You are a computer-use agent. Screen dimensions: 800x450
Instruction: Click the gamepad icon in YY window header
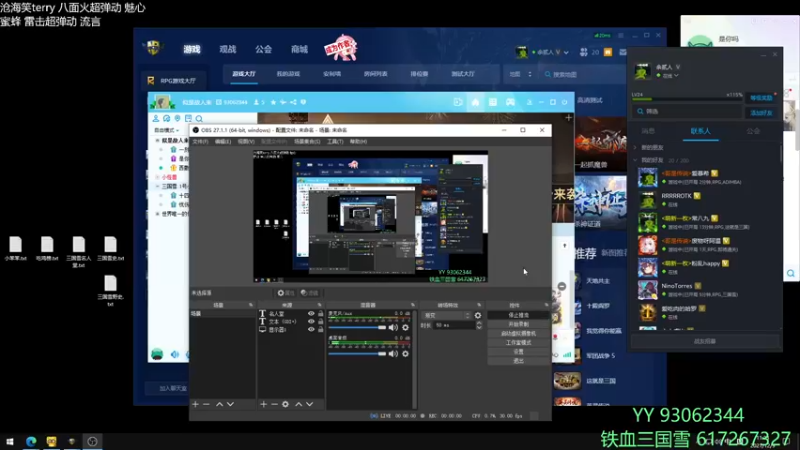click(x=510, y=102)
